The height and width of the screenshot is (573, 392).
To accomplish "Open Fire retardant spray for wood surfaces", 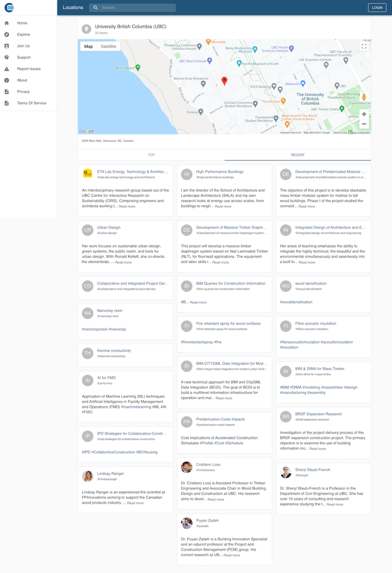I will pyautogui.click(x=228, y=324).
